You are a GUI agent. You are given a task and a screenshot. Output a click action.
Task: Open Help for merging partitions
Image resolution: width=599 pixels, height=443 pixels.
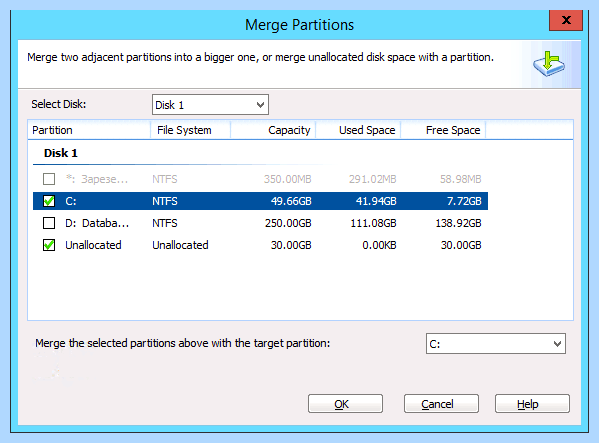pyautogui.click(x=532, y=404)
